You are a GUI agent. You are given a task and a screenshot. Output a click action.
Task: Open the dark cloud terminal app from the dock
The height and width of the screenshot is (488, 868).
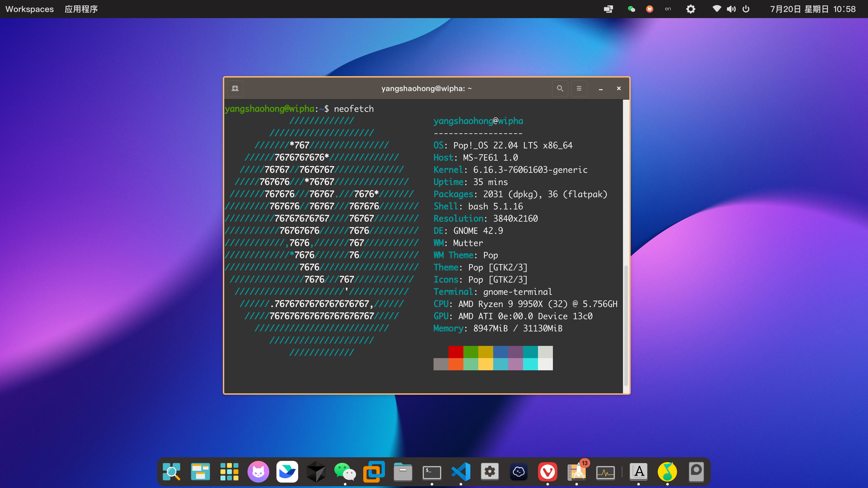pos(519,472)
